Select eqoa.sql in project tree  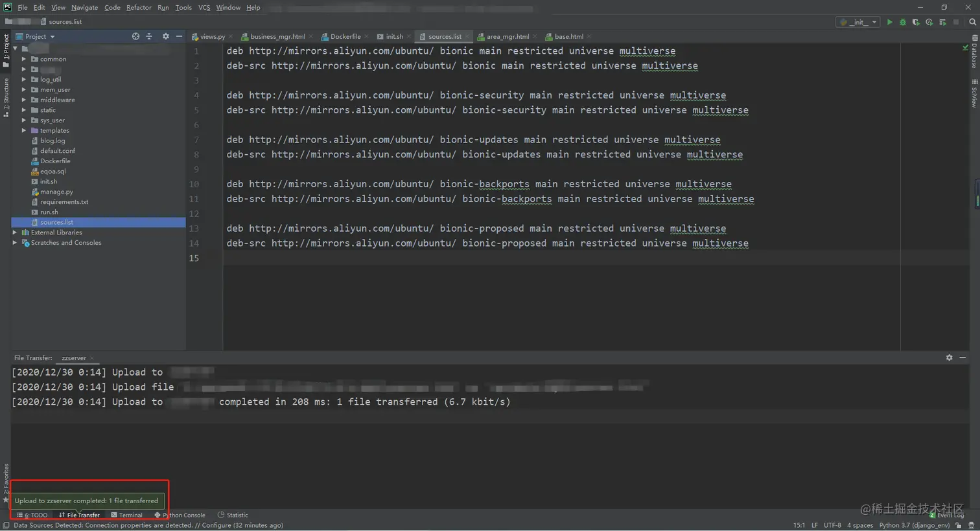(x=52, y=172)
